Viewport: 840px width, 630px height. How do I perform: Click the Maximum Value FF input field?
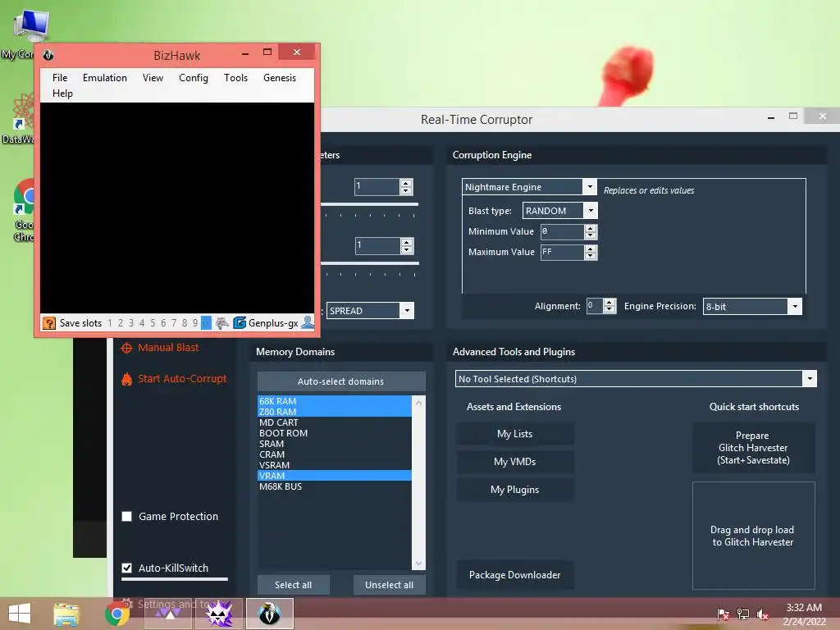point(562,253)
